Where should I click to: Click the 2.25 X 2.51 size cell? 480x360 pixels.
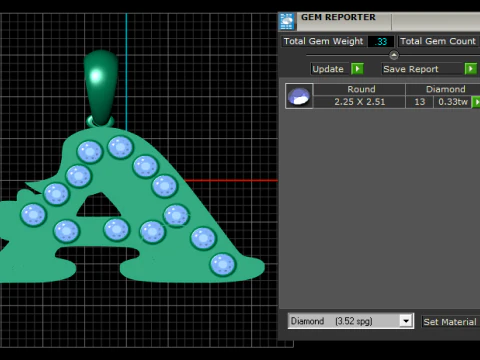(x=360, y=102)
